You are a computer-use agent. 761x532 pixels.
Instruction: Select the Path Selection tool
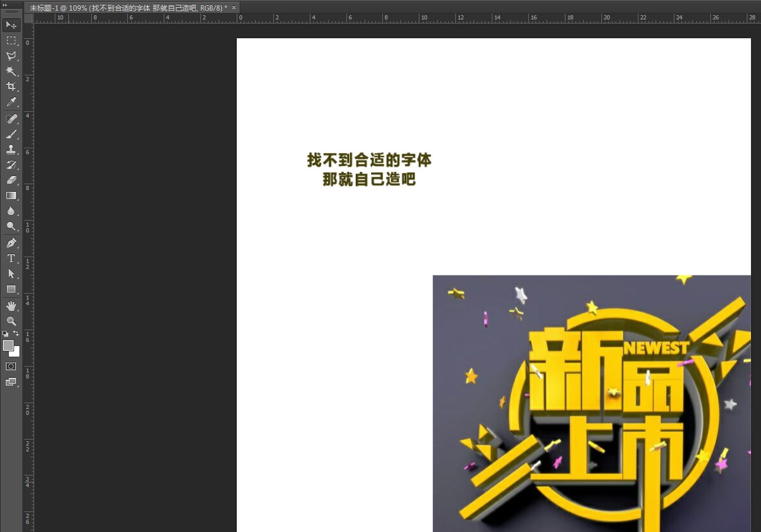click(x=11, y=274)
